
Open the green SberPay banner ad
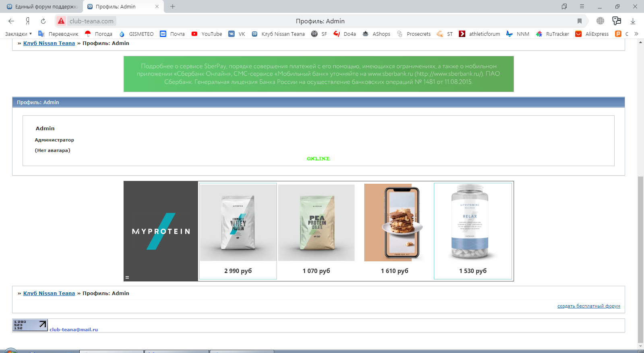(x=318, y=74)
